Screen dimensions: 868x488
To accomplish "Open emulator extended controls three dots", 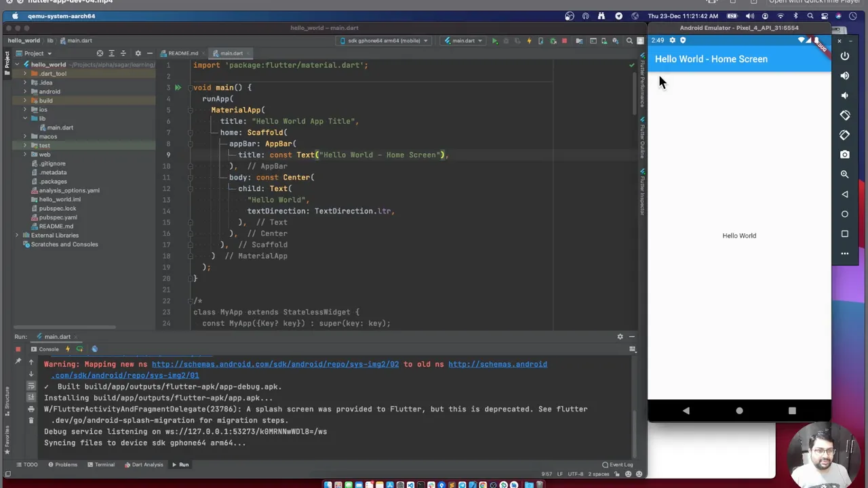I will (x=845, y=253).
